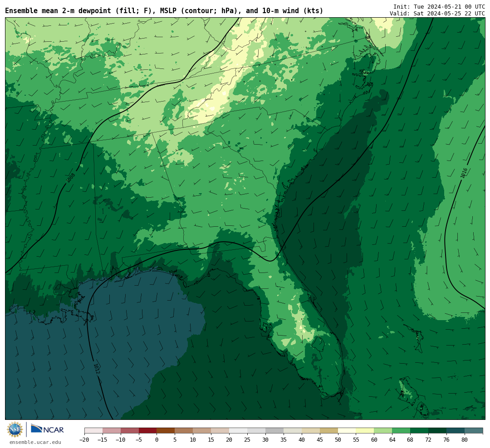Click the 50 colorbar tick label
Screen dimensions: 490x448
click(x=338, y=440)
